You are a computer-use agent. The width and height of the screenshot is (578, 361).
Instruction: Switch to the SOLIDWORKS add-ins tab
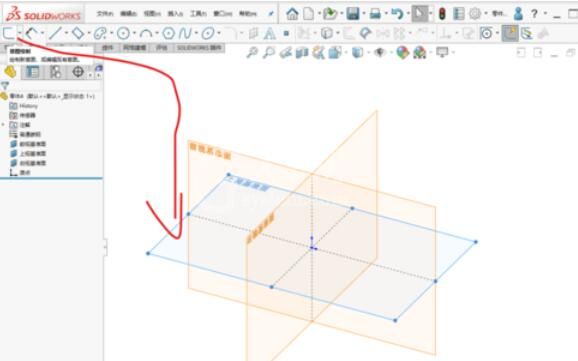pos(199,48)
